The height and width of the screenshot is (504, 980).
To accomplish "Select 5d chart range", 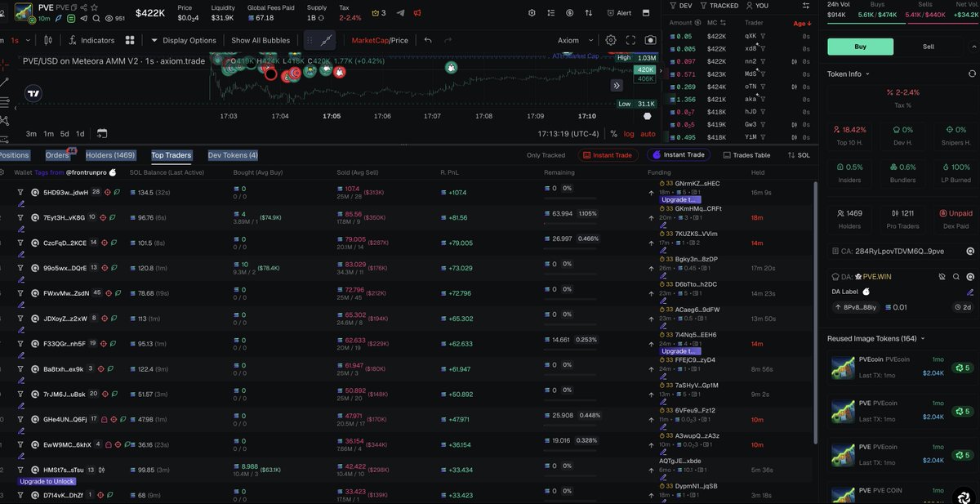I will pyautogui.click(x=65, y=134).
